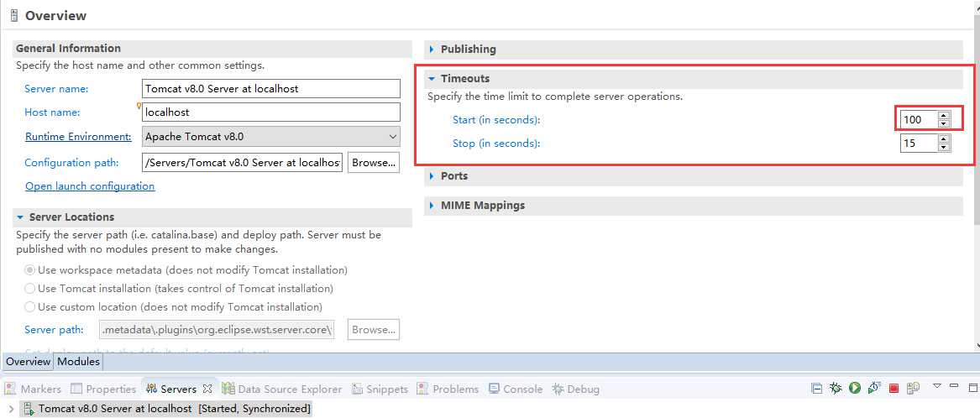Select Use Tomcat installation radio option

click(29, 289)
